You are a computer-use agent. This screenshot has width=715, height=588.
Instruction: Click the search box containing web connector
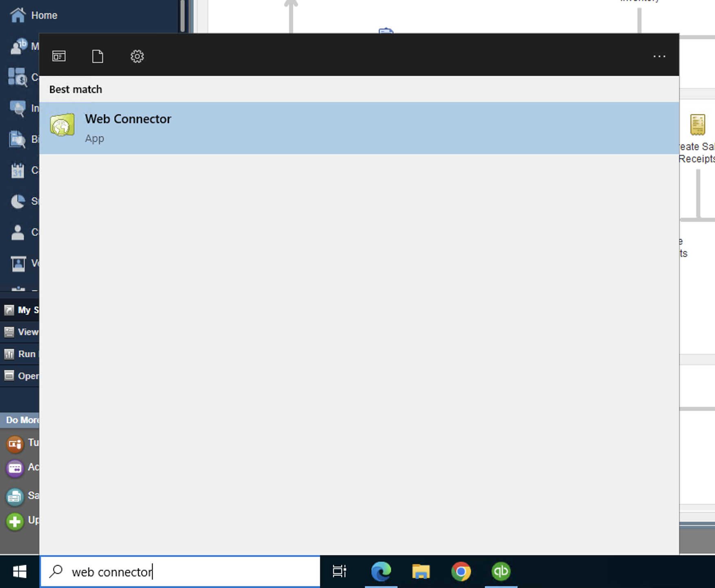(180, 571)
